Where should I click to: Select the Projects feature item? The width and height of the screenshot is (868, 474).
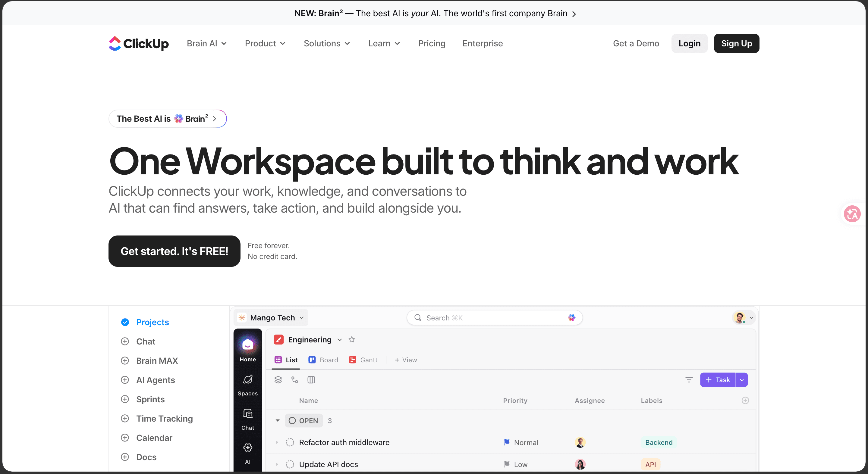(x=145, y=322)
